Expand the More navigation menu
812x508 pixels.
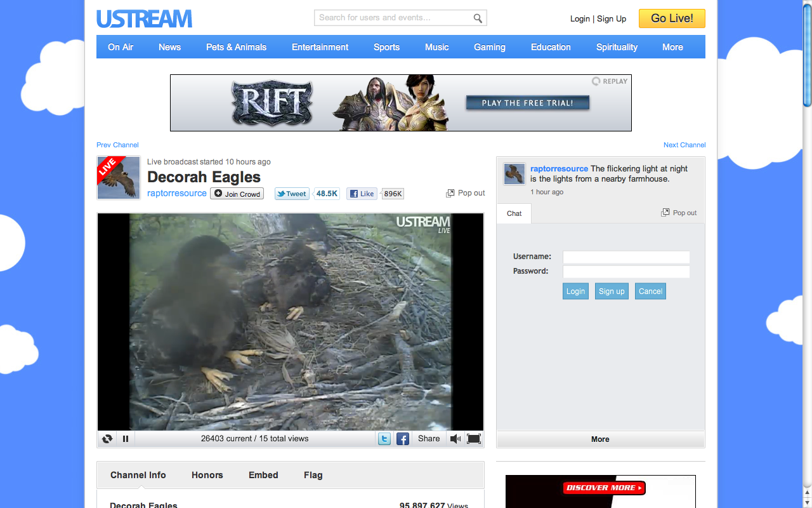(672, 47)
